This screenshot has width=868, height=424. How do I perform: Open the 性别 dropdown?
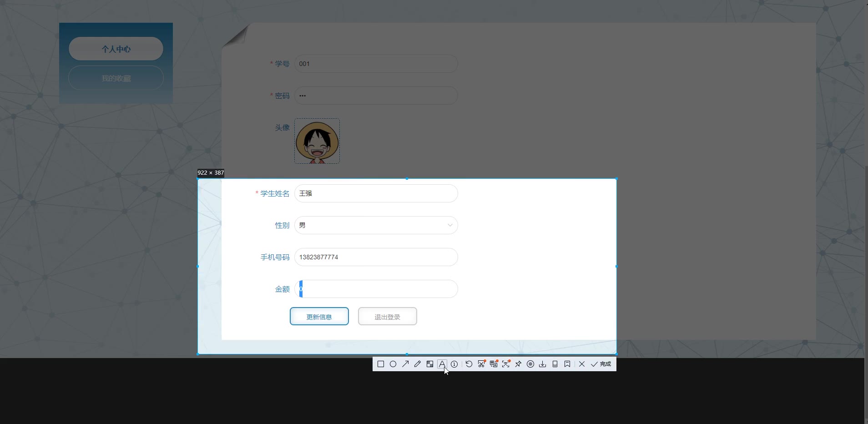point(376,225)
